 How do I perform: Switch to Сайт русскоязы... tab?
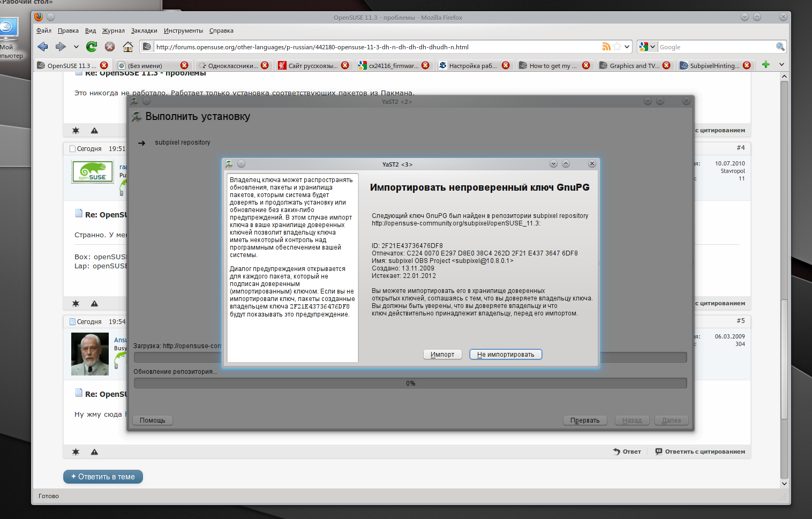[x=313, y=65]
